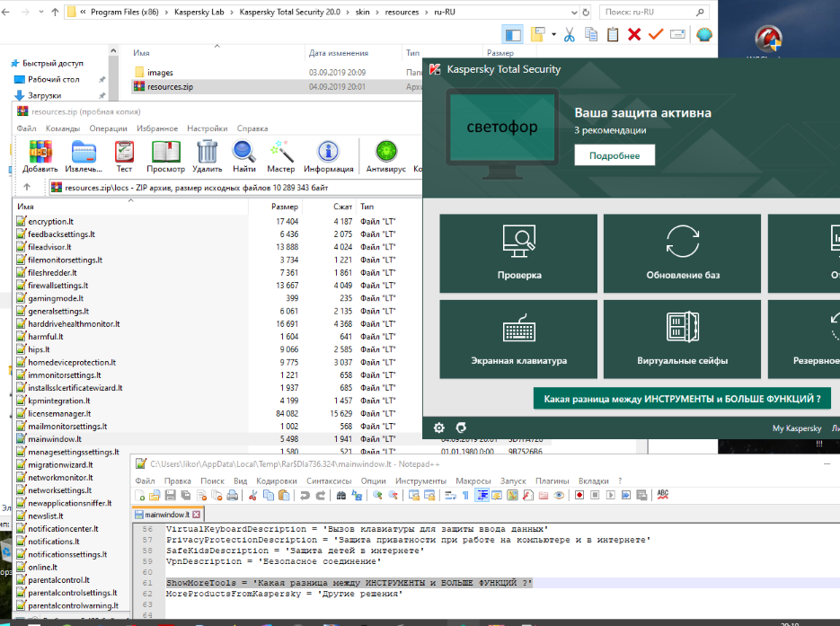This screenshot has width=840, height=626.
Task: Click the Подробнее button in Kaspersky
Action: pos(615,155)
